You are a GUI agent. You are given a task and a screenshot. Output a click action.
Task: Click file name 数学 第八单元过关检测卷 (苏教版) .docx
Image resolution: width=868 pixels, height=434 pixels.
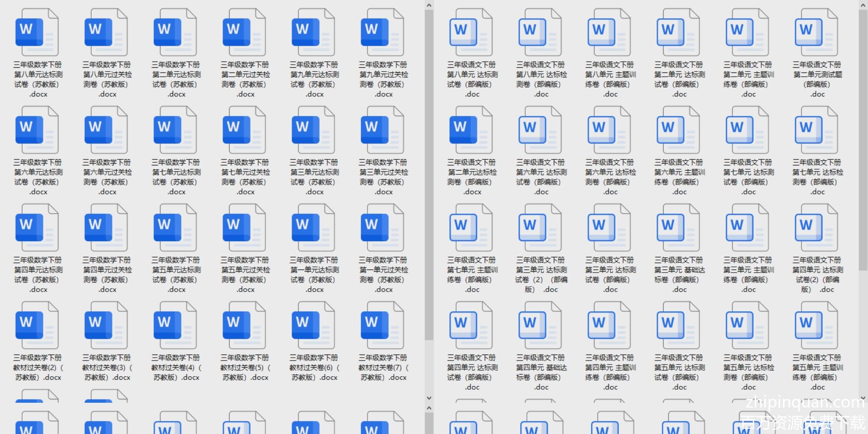[107, 79]
